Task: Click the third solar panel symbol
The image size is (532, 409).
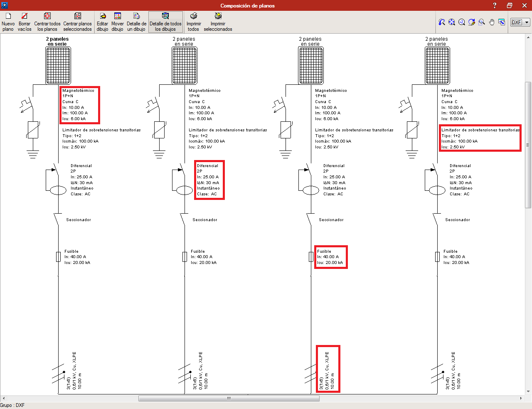Action: (311, 65)
